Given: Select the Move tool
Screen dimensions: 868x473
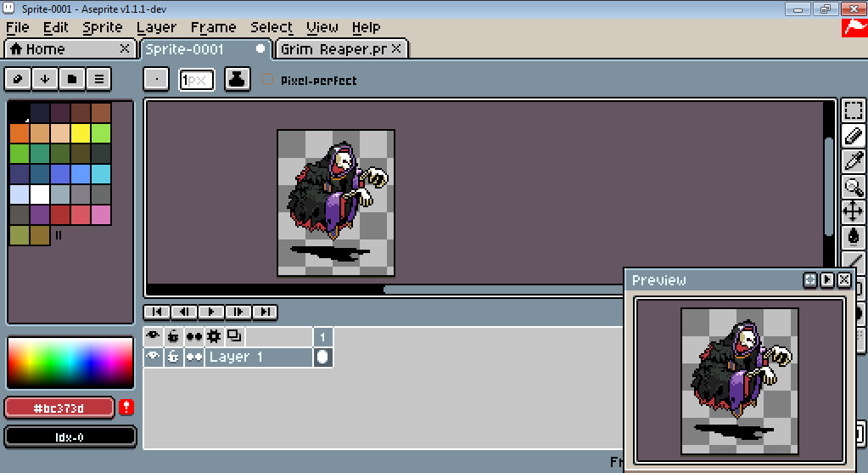Looking at the screenshot, I should pos(853,211).
